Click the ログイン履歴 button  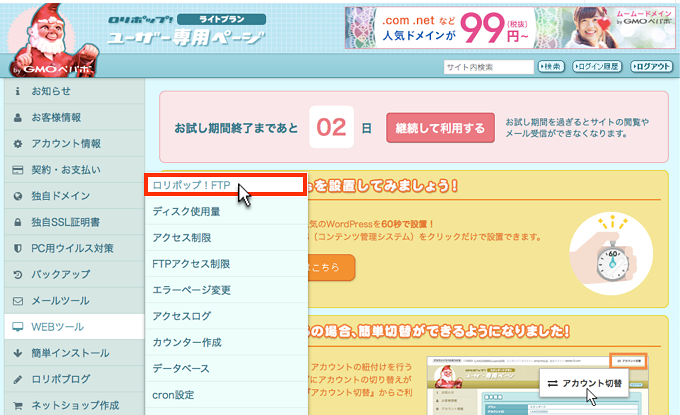(x=597, y=66)
